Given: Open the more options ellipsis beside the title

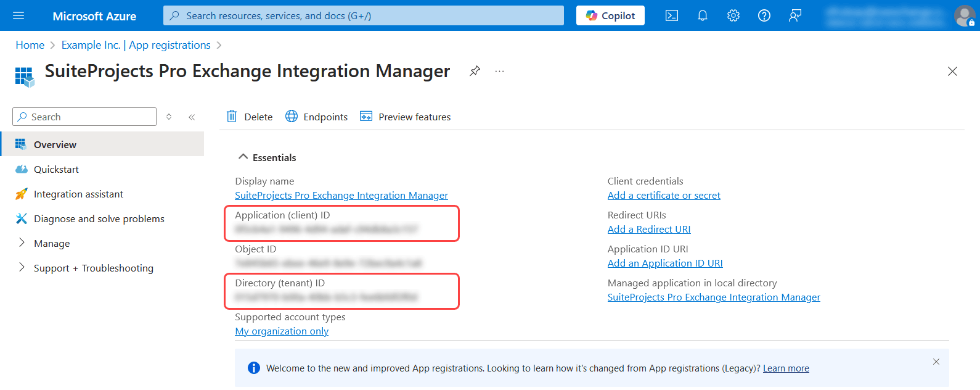Looking at the screenshot, I should 499,71.
